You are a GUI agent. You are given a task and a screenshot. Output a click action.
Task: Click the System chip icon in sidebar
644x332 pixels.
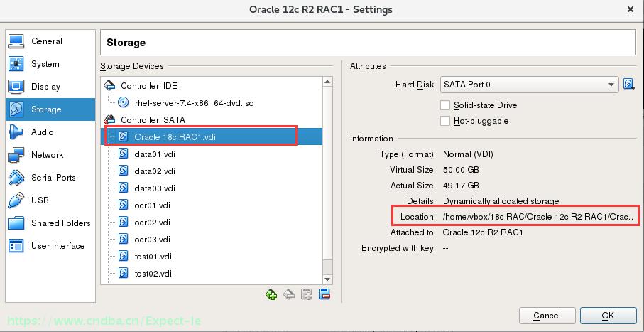pos(16,64)
